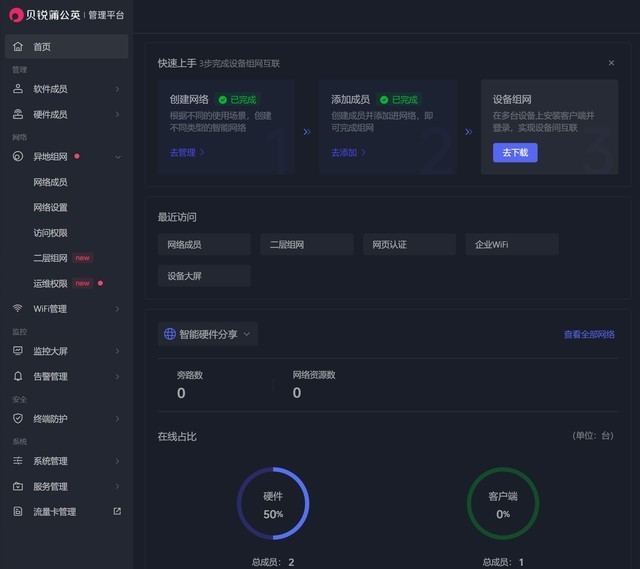The width and height of the screenshot is (640, 569).
Task: Click the bell icon for 告警管理
Action: [x=18, y=376]
